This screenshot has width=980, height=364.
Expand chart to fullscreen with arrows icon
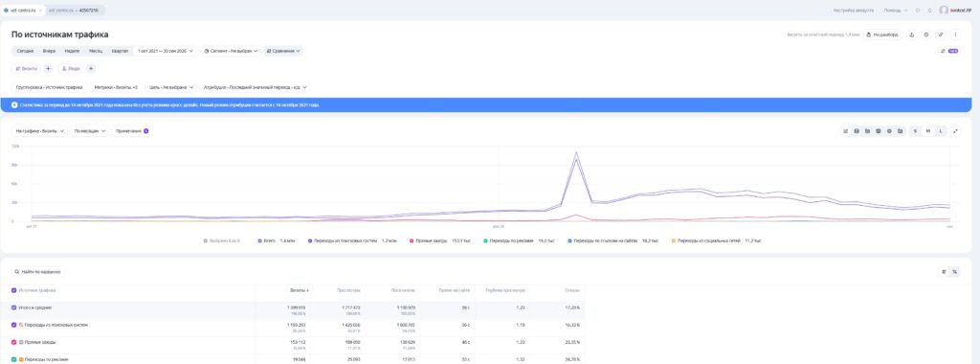pos(956,131)
